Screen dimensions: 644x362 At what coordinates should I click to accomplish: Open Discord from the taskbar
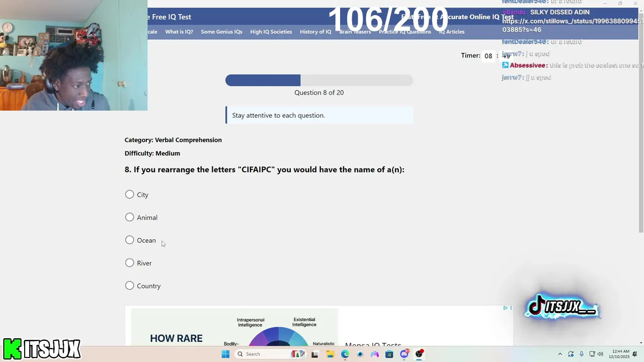tap(404, 354)
